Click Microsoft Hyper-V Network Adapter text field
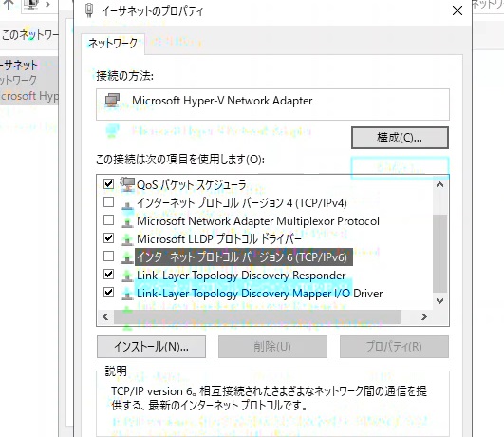This screenshot has height=437, width=504. tap(272, 104)
